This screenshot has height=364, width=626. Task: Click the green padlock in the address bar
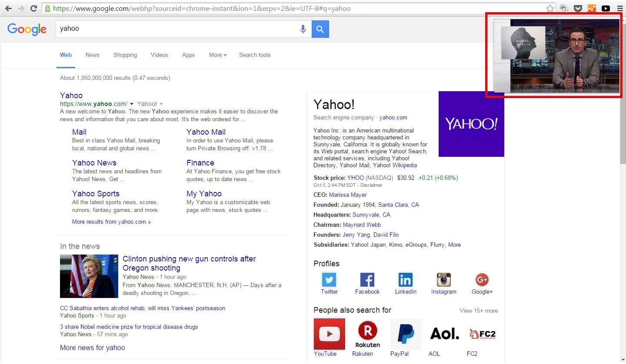coord(47,8)
